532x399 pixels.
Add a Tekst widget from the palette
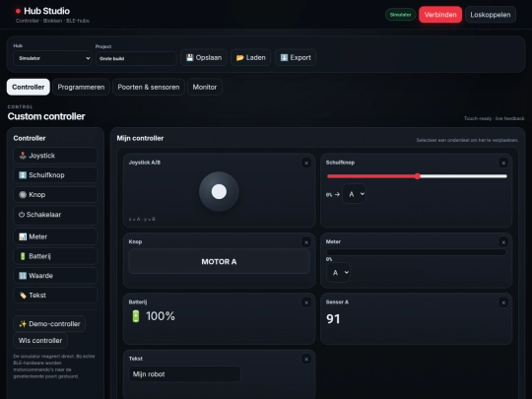point(55,296)
